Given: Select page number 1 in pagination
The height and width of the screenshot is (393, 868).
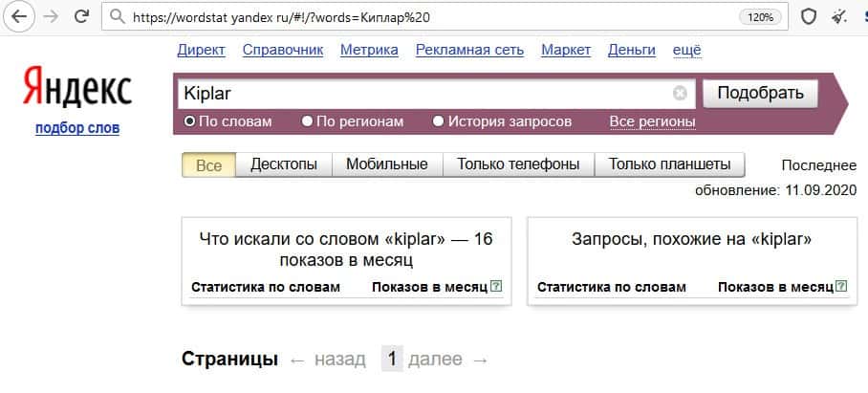Looking at the screenshot, I should (392, 360).
